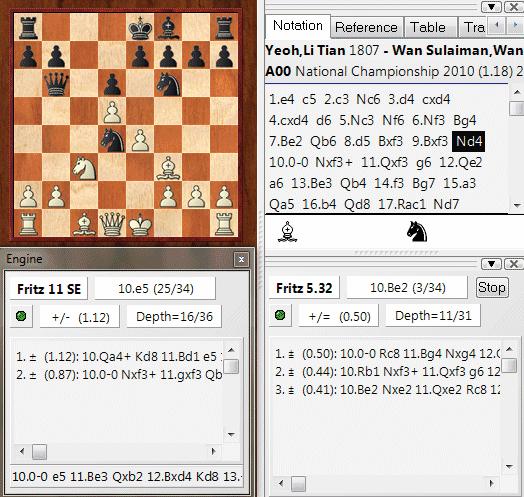Image resolution: width=524 pixels, height=497 pixels.
Task: Click the black knight on f6
Action: coord(168,84)
